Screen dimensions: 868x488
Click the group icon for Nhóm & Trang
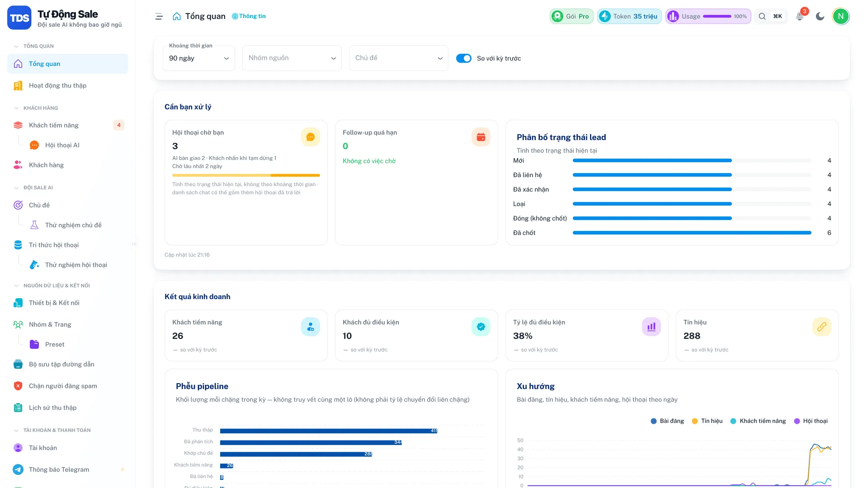point(18,324)
